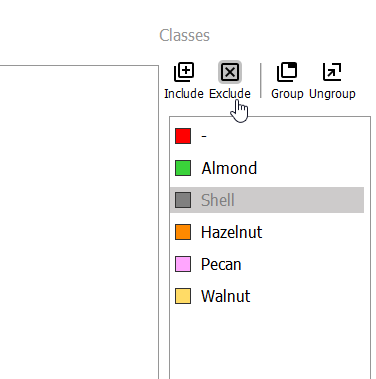Select the Include label text

click(x=184, y=94)
